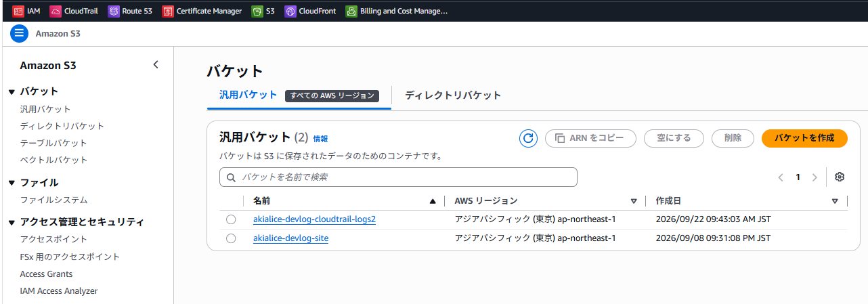Sort by AWS リージョン column arrow
The width and height of the screenshot is (868, 304).
click(634, 201)
